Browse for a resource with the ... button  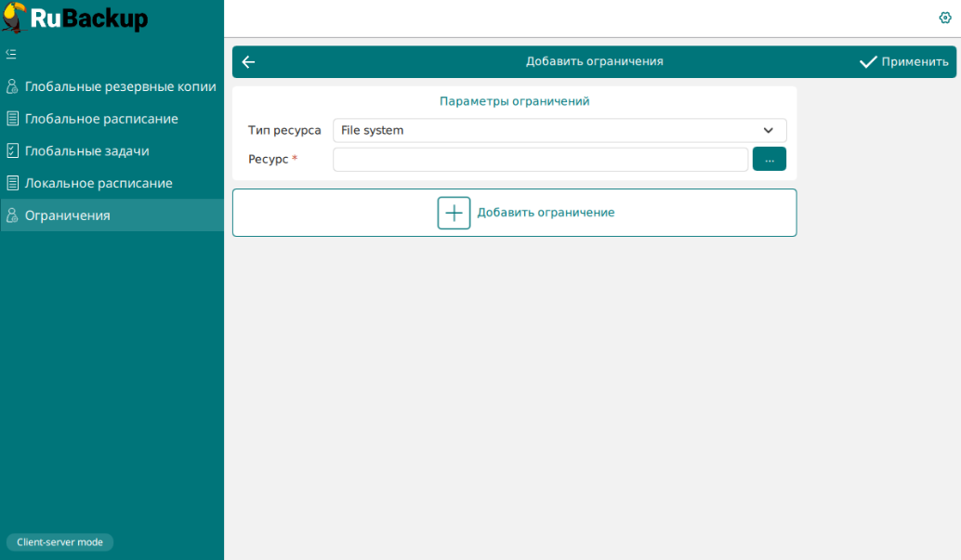point(769,160)
